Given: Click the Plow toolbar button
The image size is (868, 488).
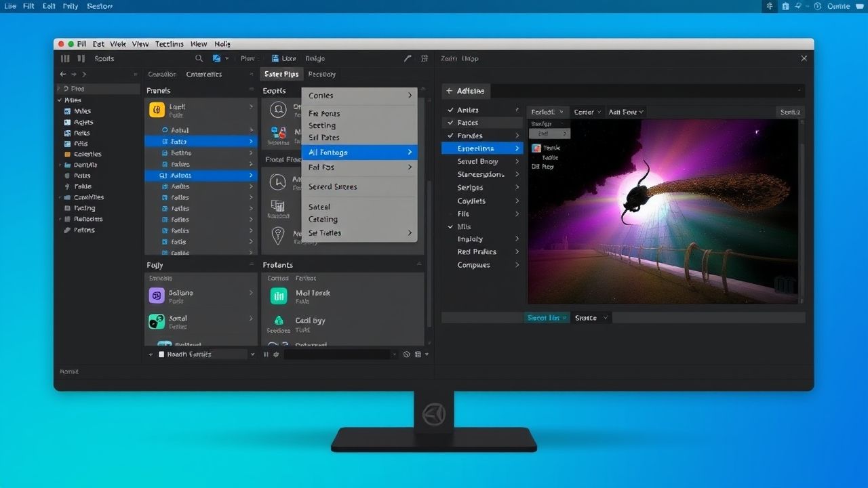Looking at the screenshot, I should [x=248, y=59].
